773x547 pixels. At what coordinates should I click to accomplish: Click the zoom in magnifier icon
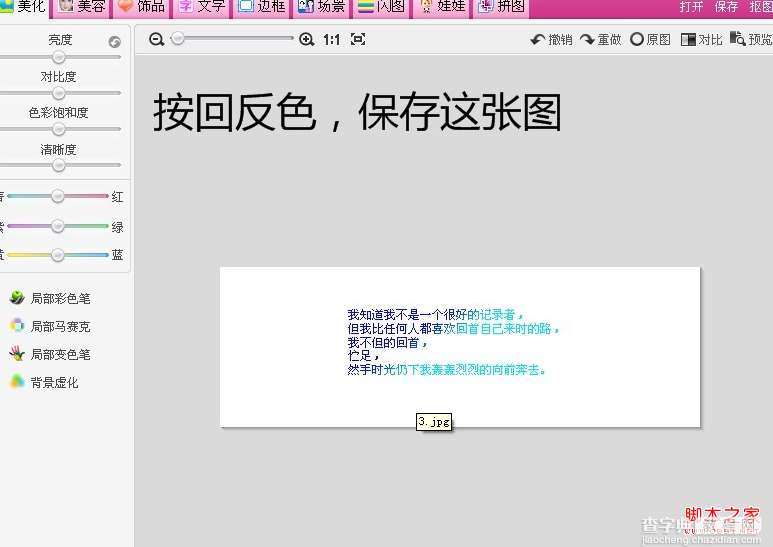click(x=307, y=39)
